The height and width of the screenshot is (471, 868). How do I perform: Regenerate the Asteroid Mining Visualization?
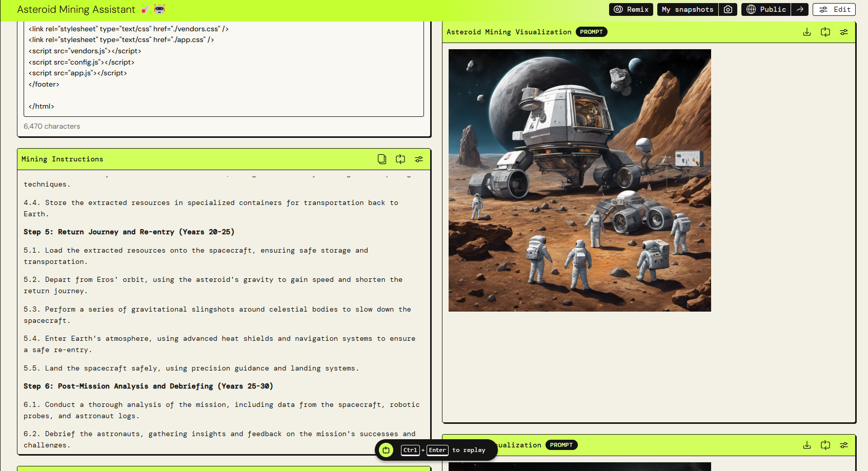point(825,32)
